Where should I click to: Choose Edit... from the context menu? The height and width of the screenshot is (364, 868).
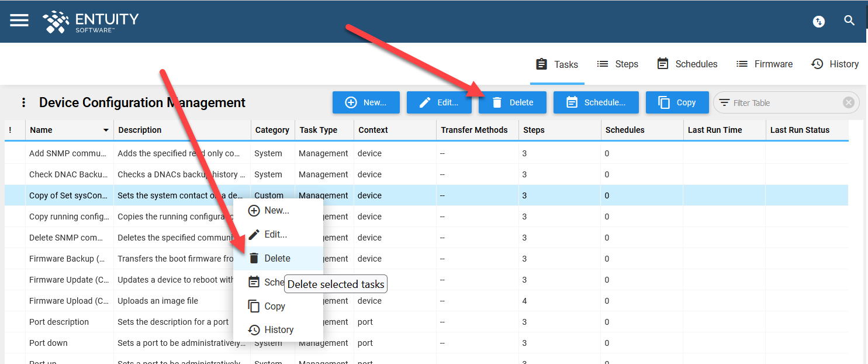(278, 235)
